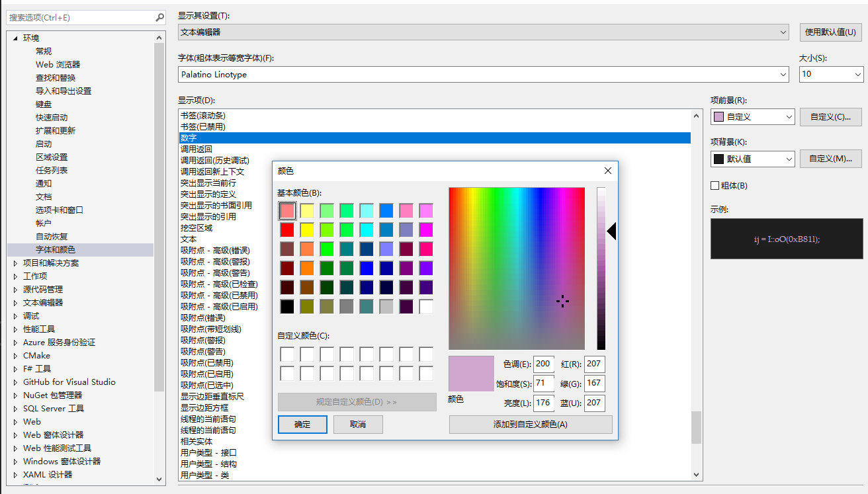Pick the pure blue basic color swatch
The height and width of the screenshot is (494, 868).
(x=367, y=268)
